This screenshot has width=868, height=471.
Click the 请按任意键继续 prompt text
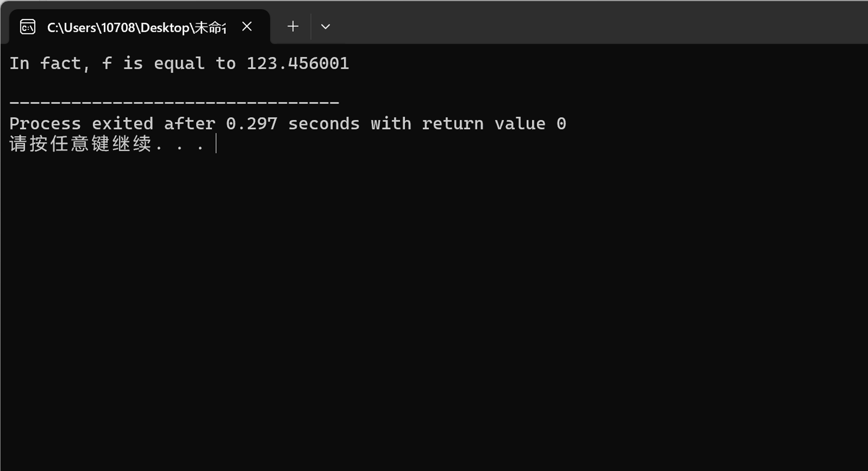coord(80,144)
